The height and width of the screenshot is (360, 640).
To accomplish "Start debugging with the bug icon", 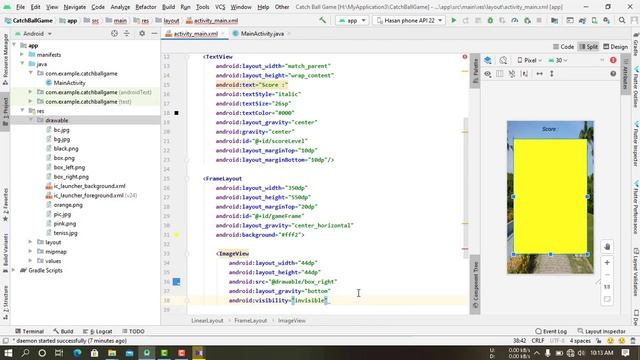I will (x=490, y=20).
